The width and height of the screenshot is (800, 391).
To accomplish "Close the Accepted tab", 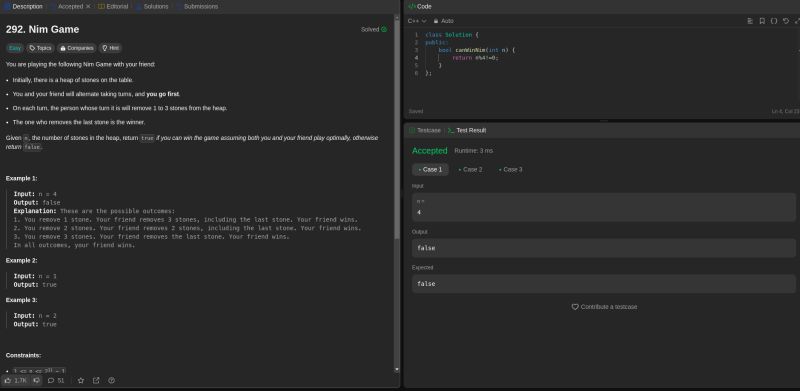I will tap(88, 7).
